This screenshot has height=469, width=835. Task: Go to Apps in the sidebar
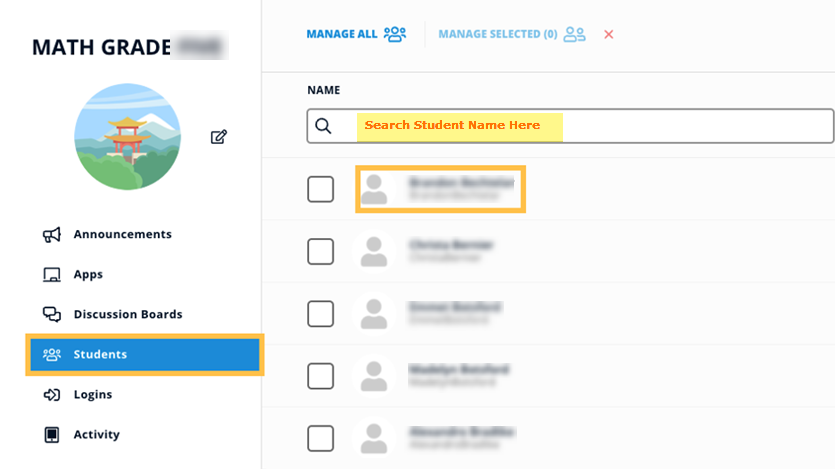(88, 275)
